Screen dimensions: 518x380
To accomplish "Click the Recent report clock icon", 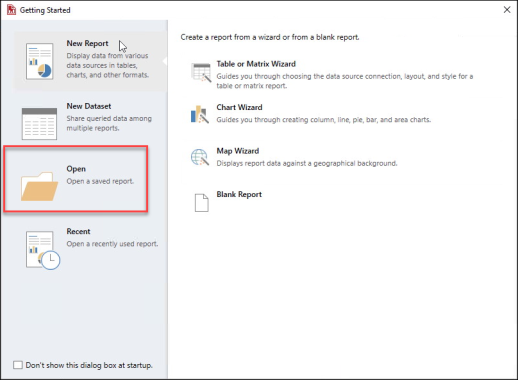I will click(43, 250).
